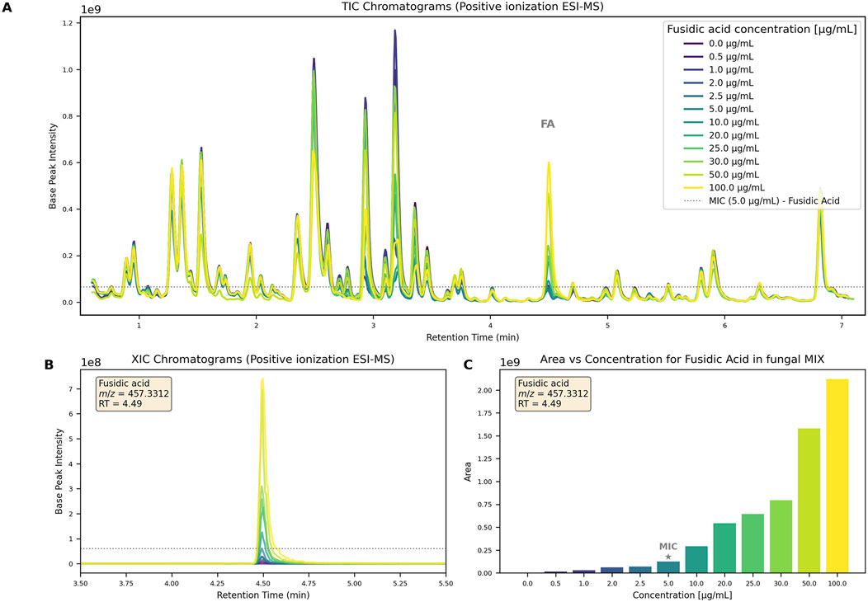The image size is (868, 602).
Task: Click the "Base Peak Intensity" y-axis label of panel A
Action: coord(53,166)
